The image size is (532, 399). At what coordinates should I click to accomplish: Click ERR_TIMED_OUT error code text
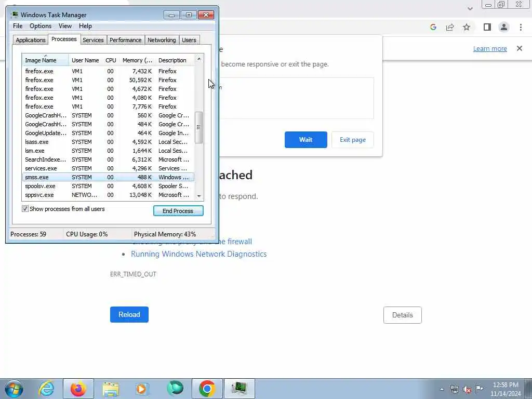133,274
